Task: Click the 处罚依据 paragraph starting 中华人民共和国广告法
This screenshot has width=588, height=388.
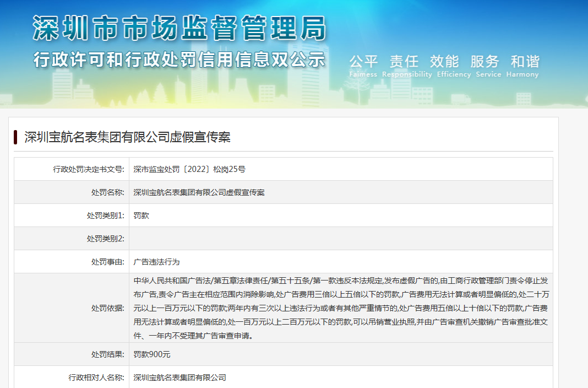Action: coord(341,308)
